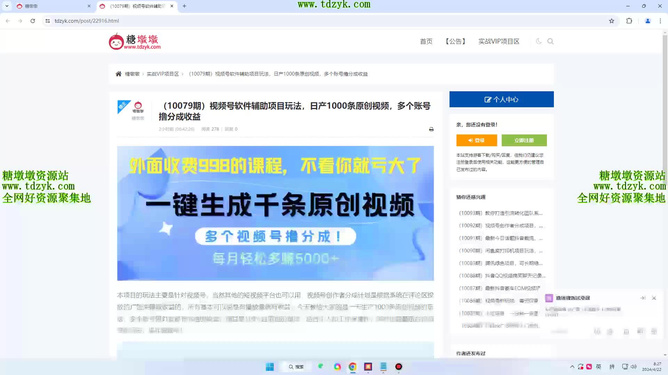Open the Chrome three-dot menu
This screenshot has width=668, height=375.
point(660,21)
